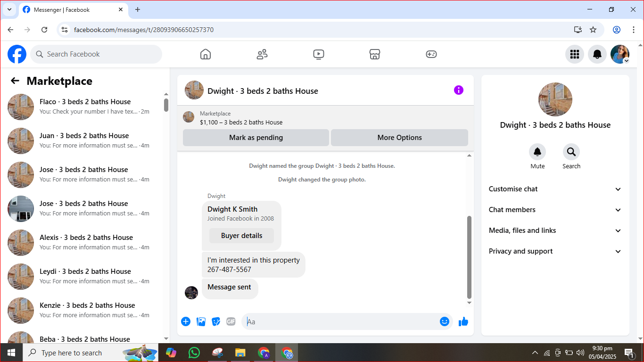Open Alexis 3 beds 2 baths conversation

point(85,242)
